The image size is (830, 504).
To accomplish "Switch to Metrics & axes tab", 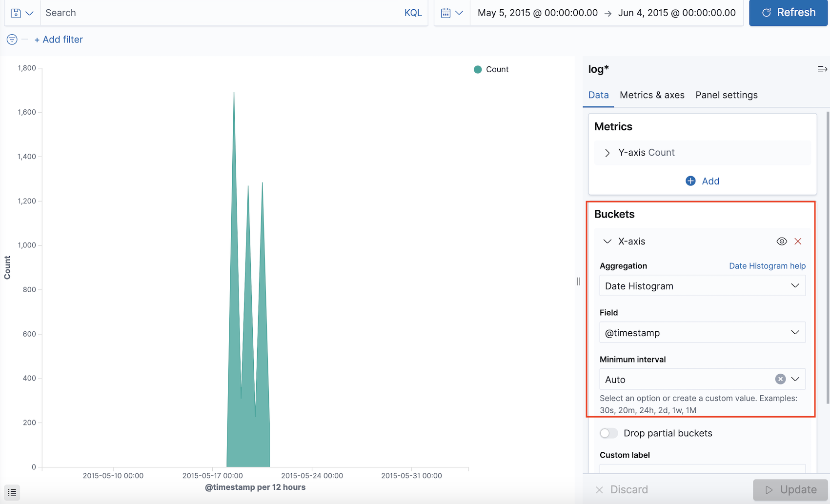I will pos(652,95).
